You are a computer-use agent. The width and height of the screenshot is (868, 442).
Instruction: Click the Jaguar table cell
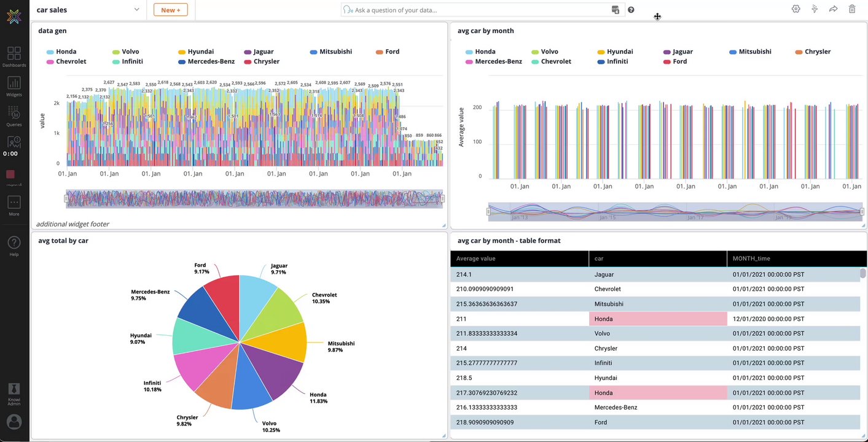(657, 274)
